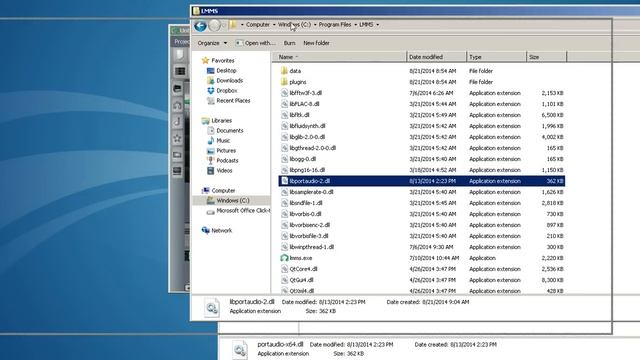Select the libfluidsynth.dll file
The width and height of the screenshot is (640, 360).
307,126
